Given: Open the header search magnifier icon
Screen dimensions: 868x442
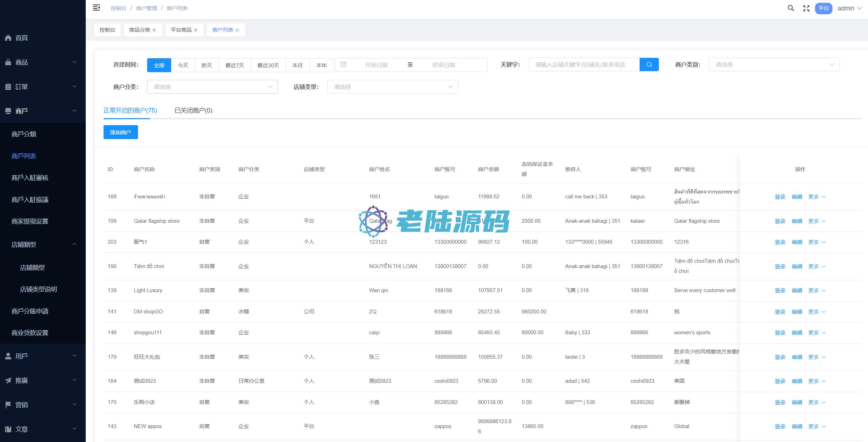Looking at the screenshot, I should (x=791, y=8).
